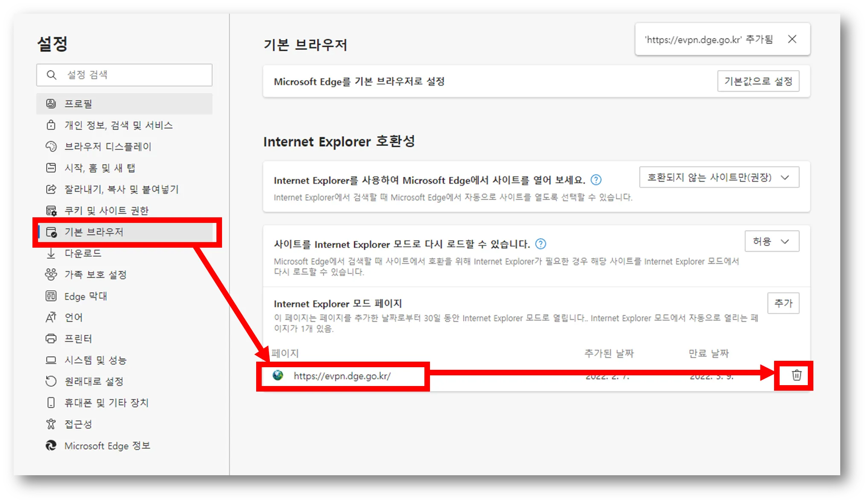Open 쿠키 및 사이트 권한 settings
This screenshot has height=503, width=868.
[106, 211]
